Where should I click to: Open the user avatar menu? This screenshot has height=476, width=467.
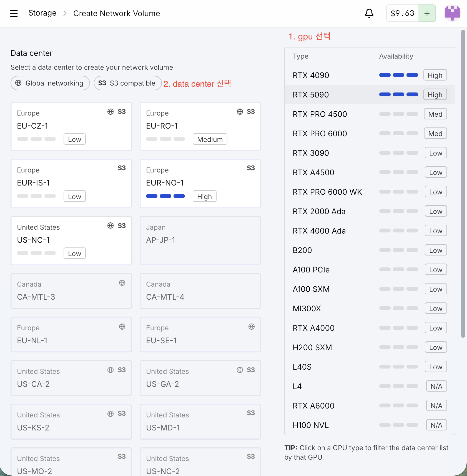[452, 13]
